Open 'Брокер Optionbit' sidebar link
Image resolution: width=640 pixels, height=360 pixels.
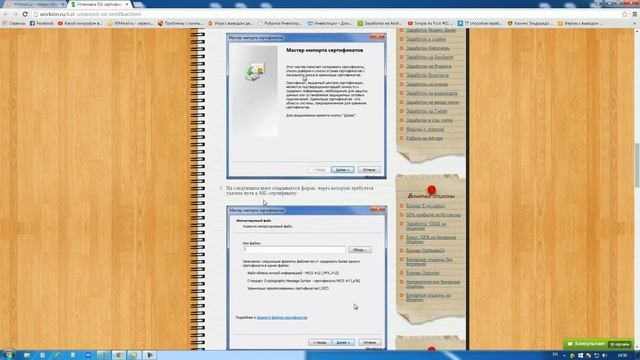pos(422,273)
